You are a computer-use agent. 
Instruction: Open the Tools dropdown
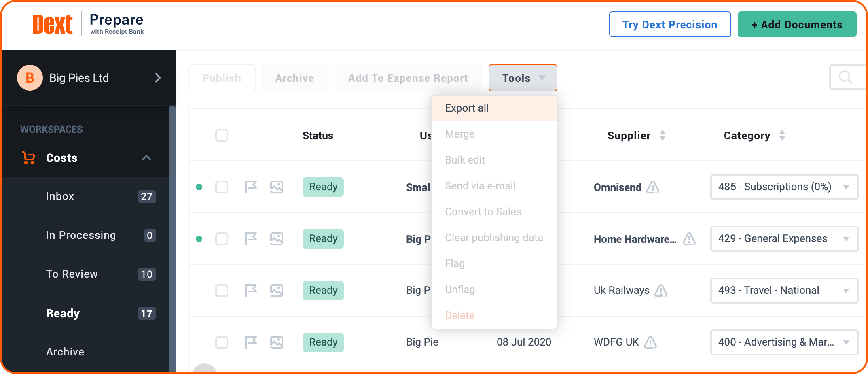tap(523, 78)
